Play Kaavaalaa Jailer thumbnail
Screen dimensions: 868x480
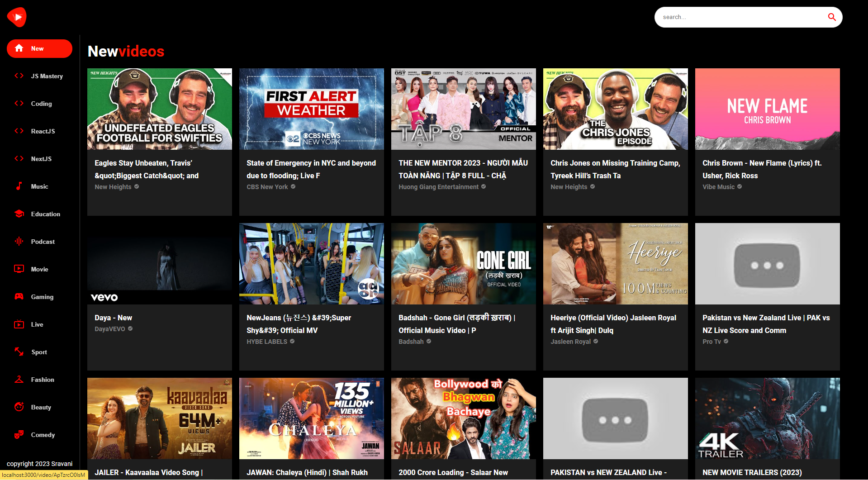pos(160,418)
